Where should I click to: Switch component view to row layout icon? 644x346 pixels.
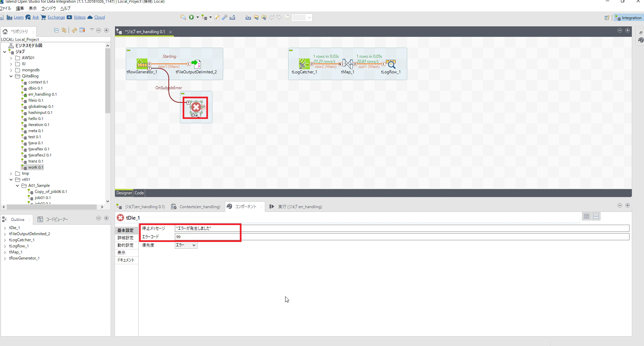pyautogui.click(x=596, y=216)
